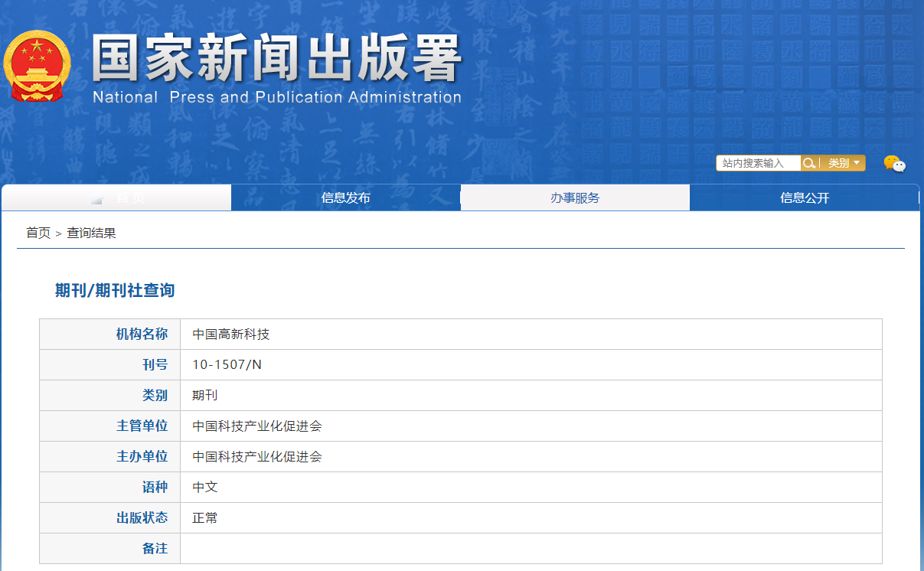This screenshot has height=571, width=924.
Task: Click the search magnifier icon
Action: 808,163
